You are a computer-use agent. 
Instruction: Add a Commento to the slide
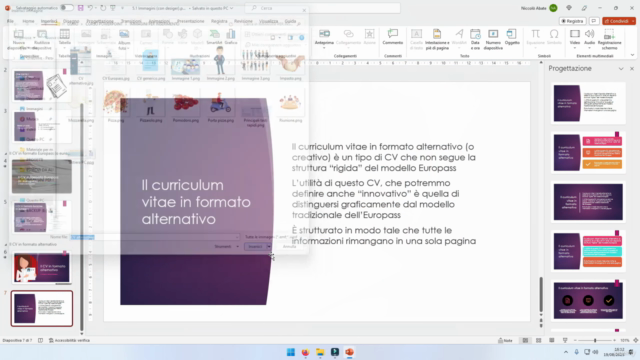[393, 37]
